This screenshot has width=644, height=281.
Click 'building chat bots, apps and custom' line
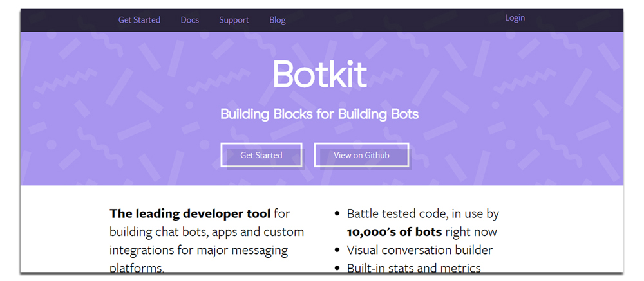click(207, 232)
